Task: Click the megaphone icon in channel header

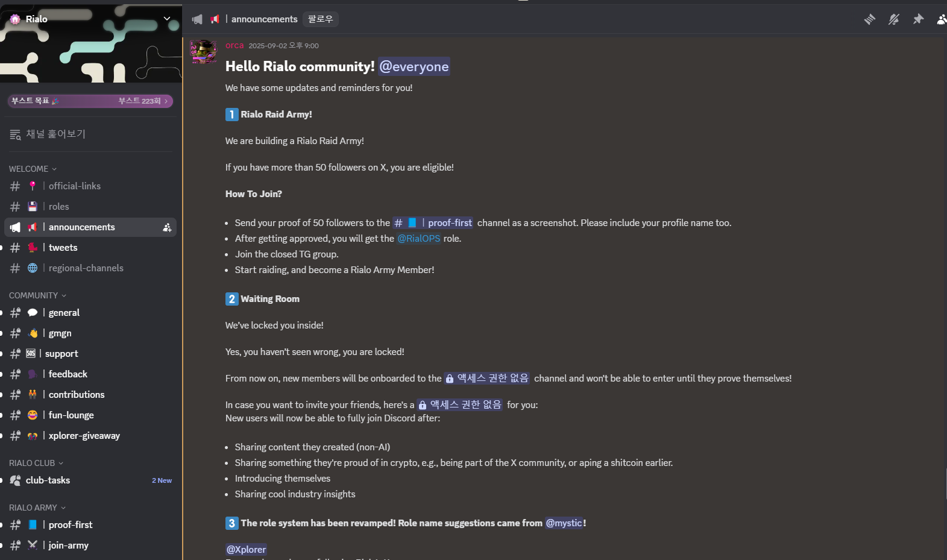Action: (x=197, y=19)
